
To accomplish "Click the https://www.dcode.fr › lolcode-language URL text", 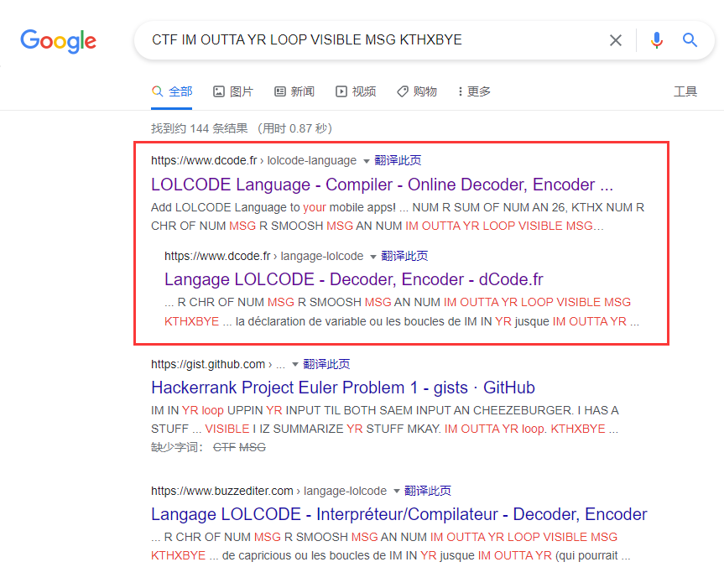I will click(x=253, y=160).
